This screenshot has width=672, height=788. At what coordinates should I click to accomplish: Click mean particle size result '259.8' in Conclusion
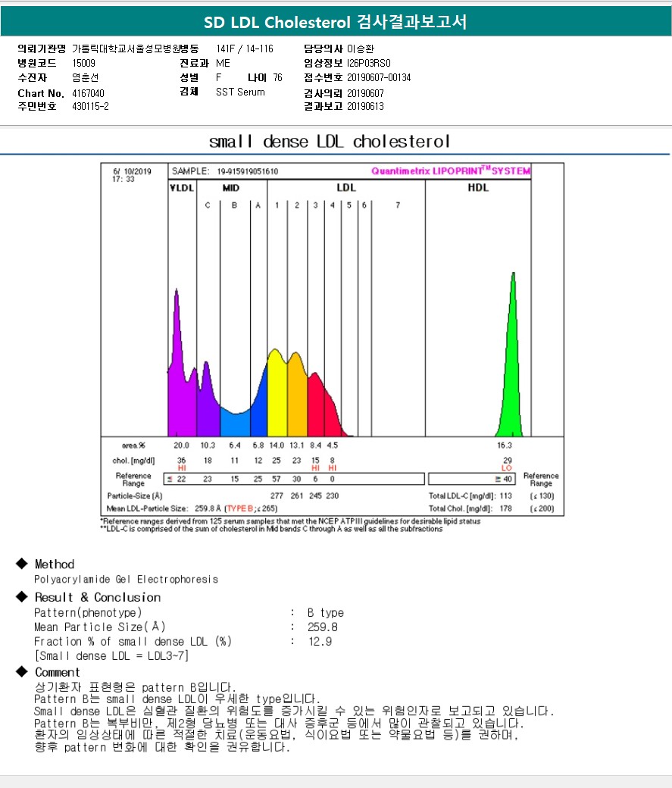(323, 627)
